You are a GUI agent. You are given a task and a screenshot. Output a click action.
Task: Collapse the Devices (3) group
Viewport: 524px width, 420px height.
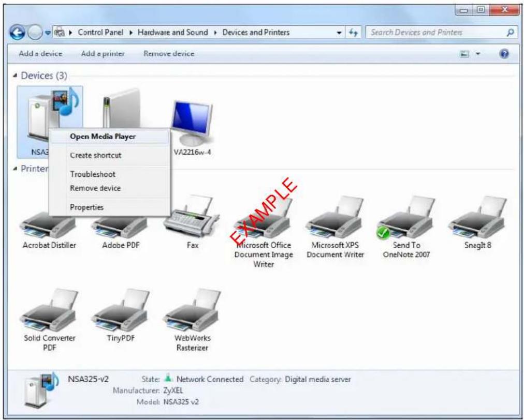tap(14, 76)
